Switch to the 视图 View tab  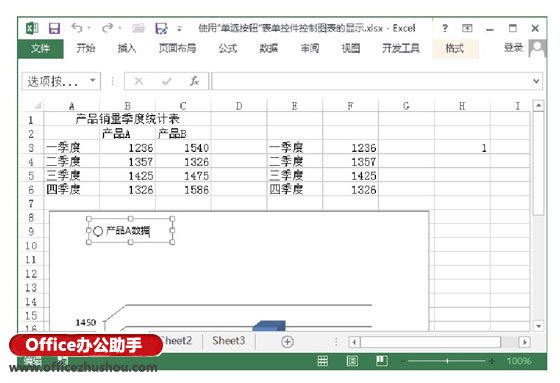pos(351,48)
